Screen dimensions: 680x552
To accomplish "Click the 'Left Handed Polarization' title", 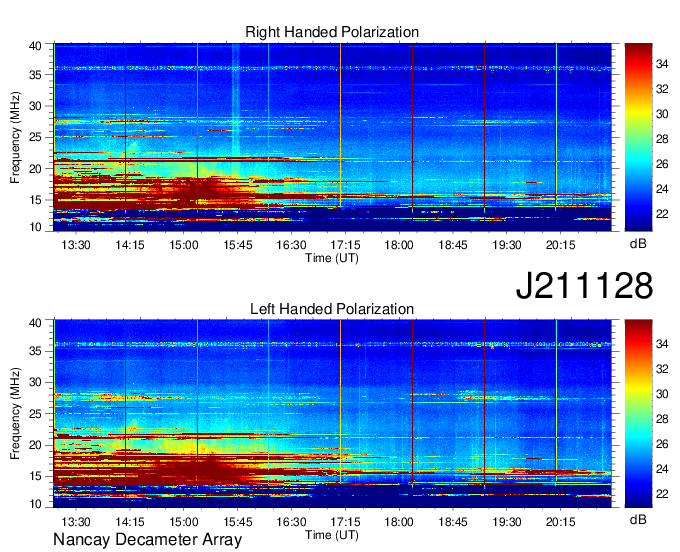I will 332,309.
